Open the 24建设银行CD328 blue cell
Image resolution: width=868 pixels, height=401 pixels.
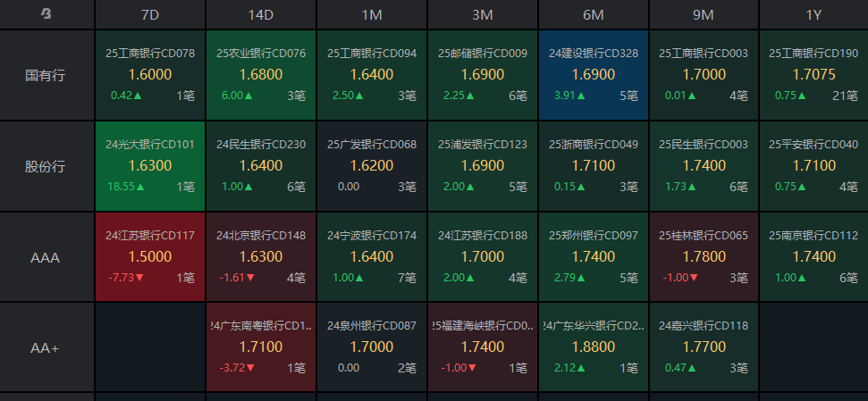pos(594,75)
